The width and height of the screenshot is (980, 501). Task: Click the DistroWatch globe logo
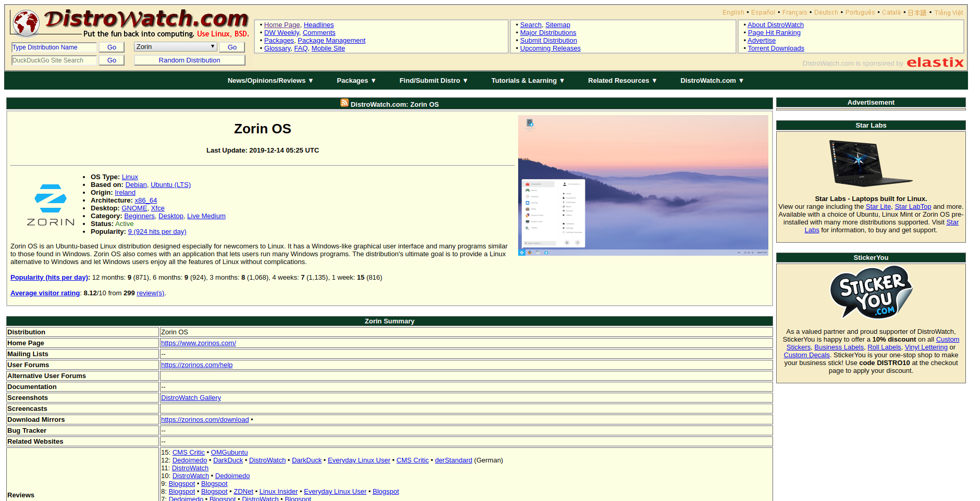click(26, 22)
